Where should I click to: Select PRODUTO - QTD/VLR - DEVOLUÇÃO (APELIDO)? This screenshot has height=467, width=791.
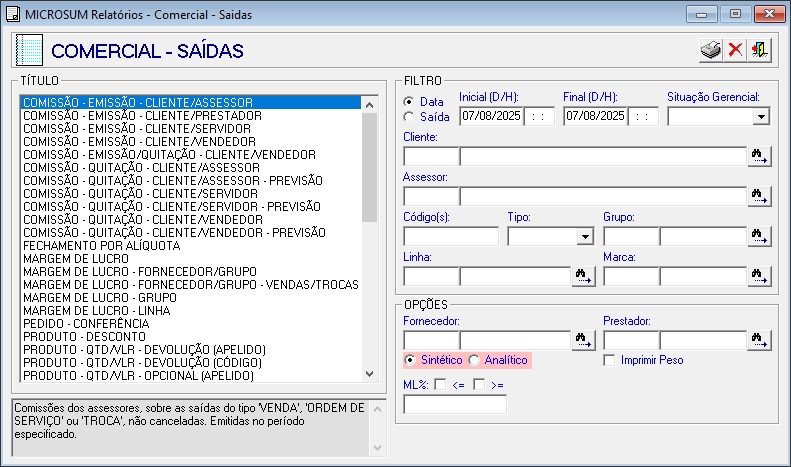pos(191,349)
